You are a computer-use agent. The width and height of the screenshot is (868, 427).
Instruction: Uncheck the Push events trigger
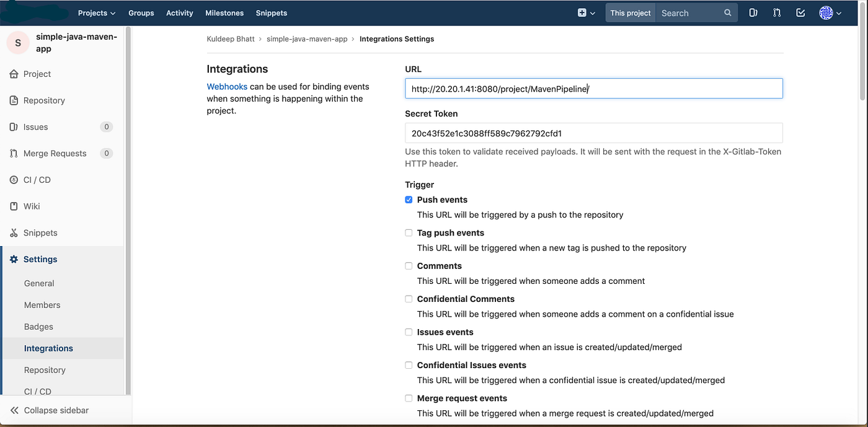pos(409,200)
